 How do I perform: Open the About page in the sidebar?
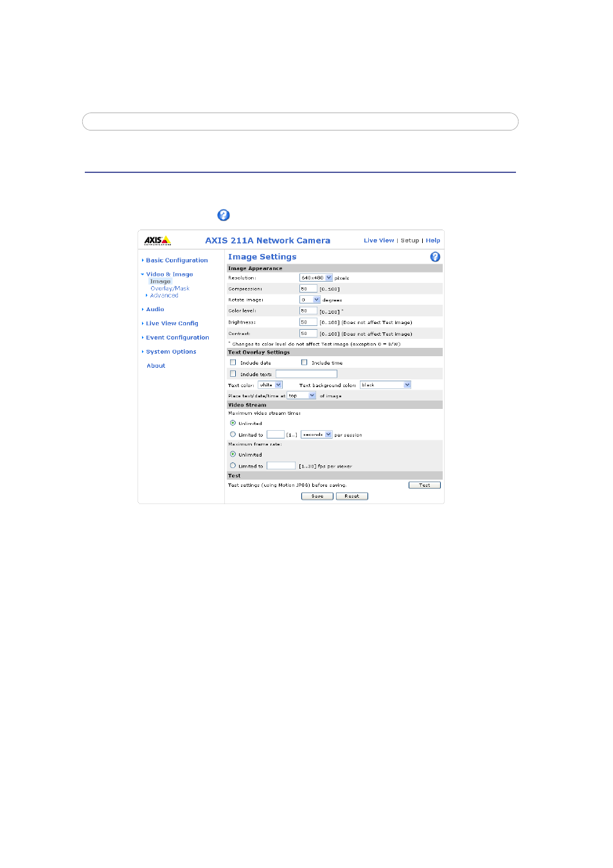click(x=156, y=366)
